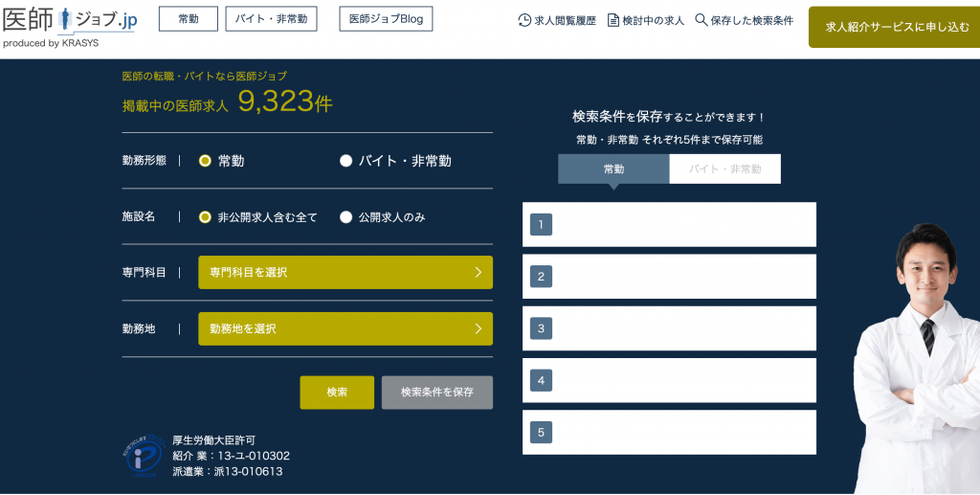Choose 公開求人のみ radio option

click(x=346, y=217)
